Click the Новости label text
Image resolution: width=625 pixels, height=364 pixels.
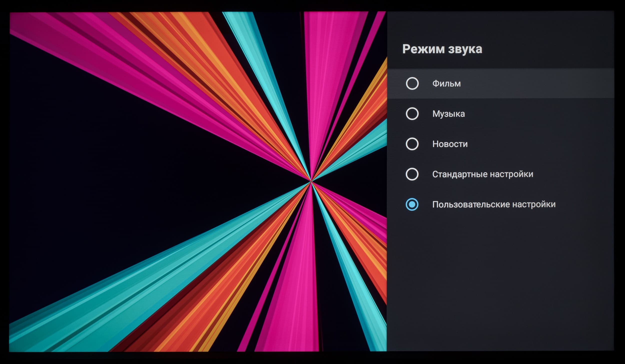pos(450,144)
